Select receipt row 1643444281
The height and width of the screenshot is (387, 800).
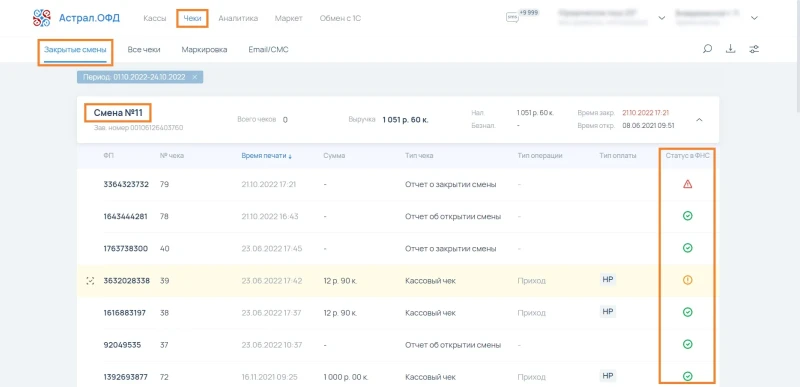click(x=398, y=217)
